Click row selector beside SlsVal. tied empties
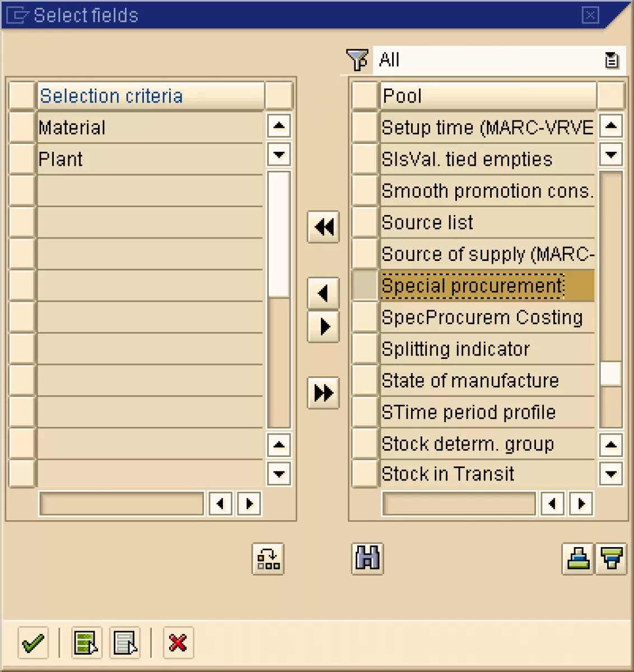The image size is (634, 672). pyautogui.click(x=365, y=159)
